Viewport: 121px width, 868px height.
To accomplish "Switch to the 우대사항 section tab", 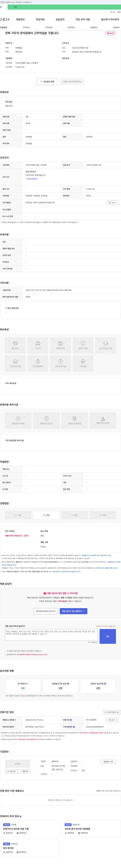I will point(49,28).
